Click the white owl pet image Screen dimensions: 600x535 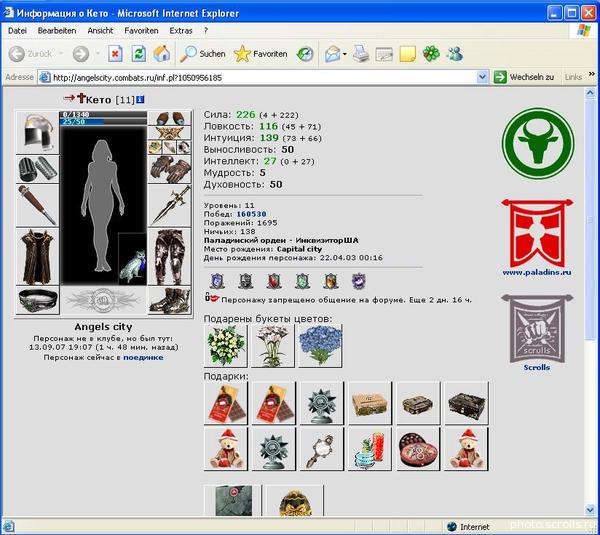point(132,259)
